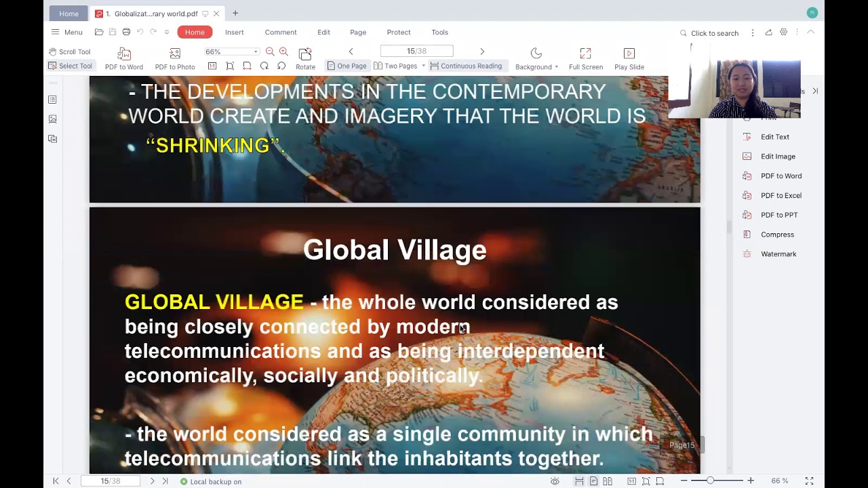Click status bar fullscreen expand icon
The image size is (868, 488).
(x=809, y=481)
